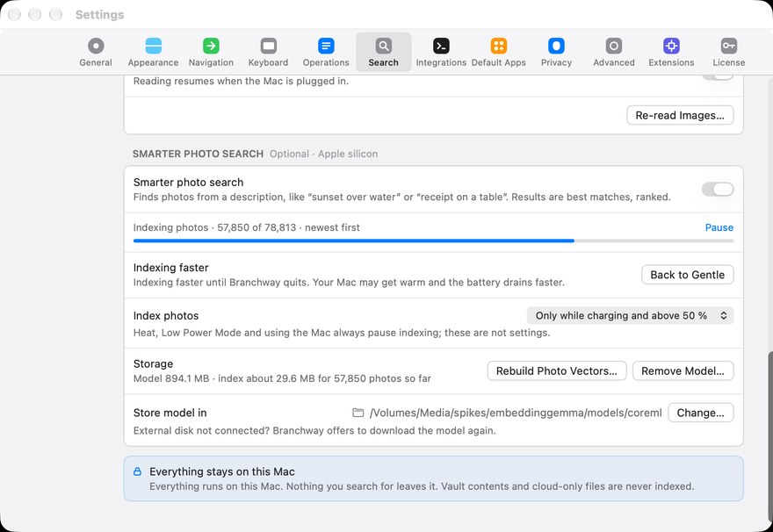Open the Integrations terminal icon
This screenshot has height=532, width=773.
(441, 46)
